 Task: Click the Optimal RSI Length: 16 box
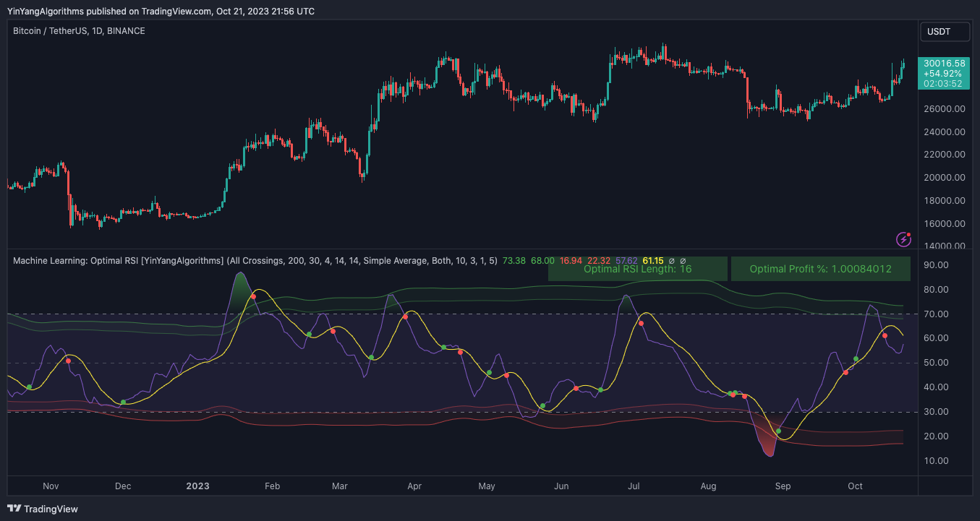point(638,269)
